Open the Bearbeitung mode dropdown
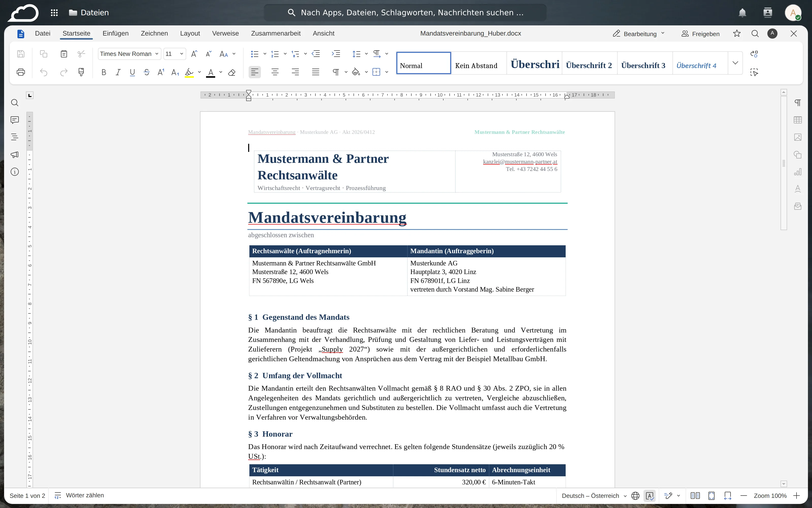This screenshot has width=812, height=508. pos(639,34)
